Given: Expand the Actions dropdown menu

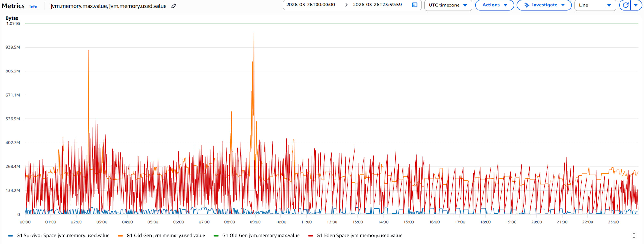Looking at the screenshot, I should pos(494,5).
